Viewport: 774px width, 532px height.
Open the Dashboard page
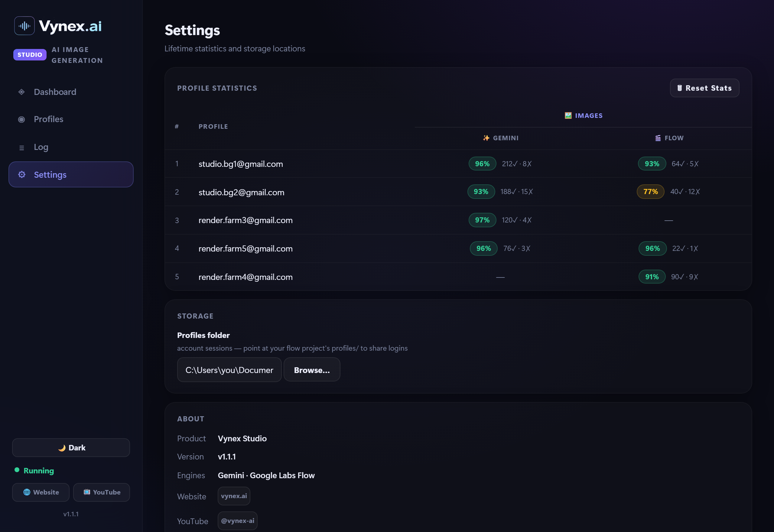(71, 92)
